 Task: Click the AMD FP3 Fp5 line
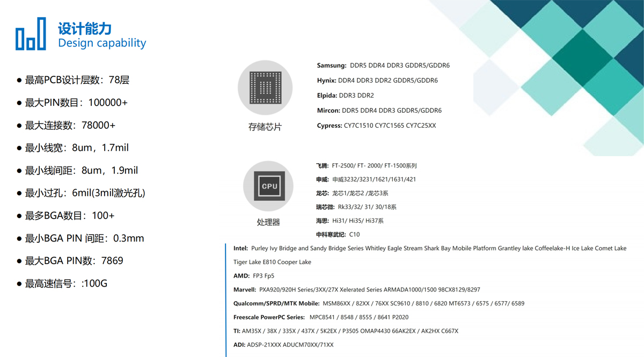coord(254,276)
